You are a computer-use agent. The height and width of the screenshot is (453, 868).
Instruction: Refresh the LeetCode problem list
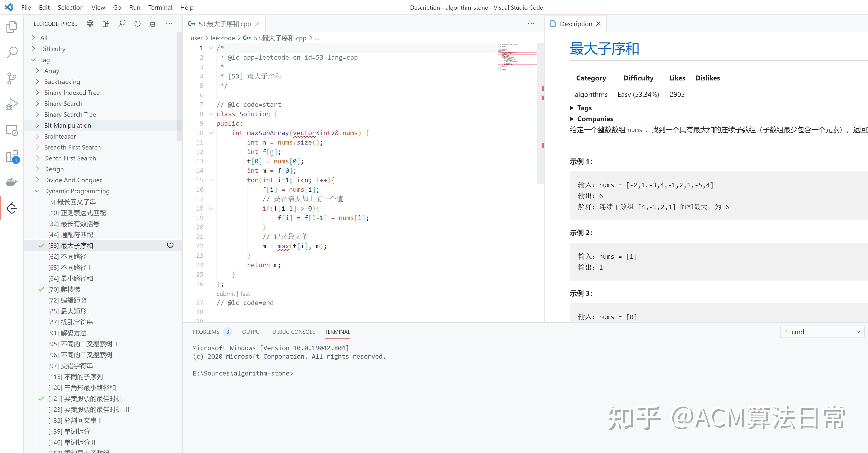coord(138,24)
